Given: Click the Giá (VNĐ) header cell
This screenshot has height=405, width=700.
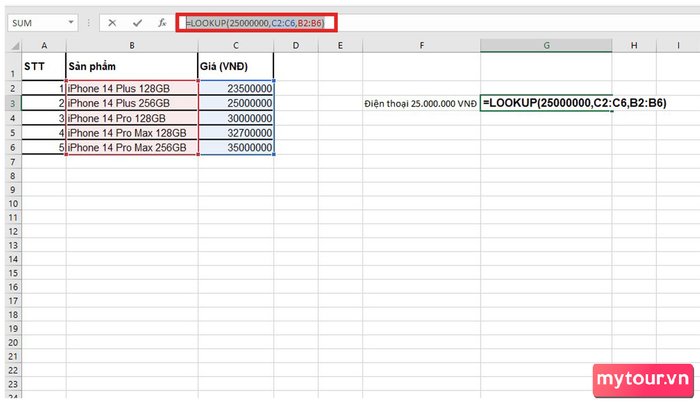Looking at the screenshot, I should [236, 67].
